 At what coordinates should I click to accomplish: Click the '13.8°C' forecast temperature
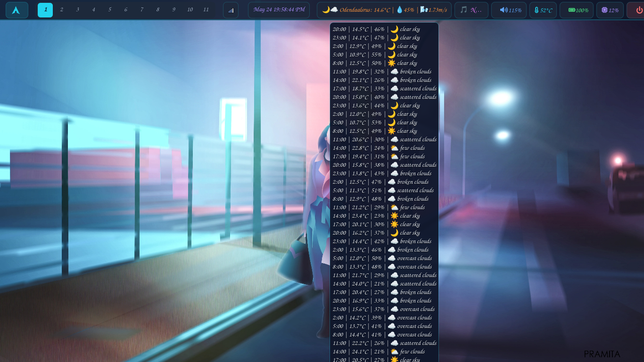(x=360, y=173)
